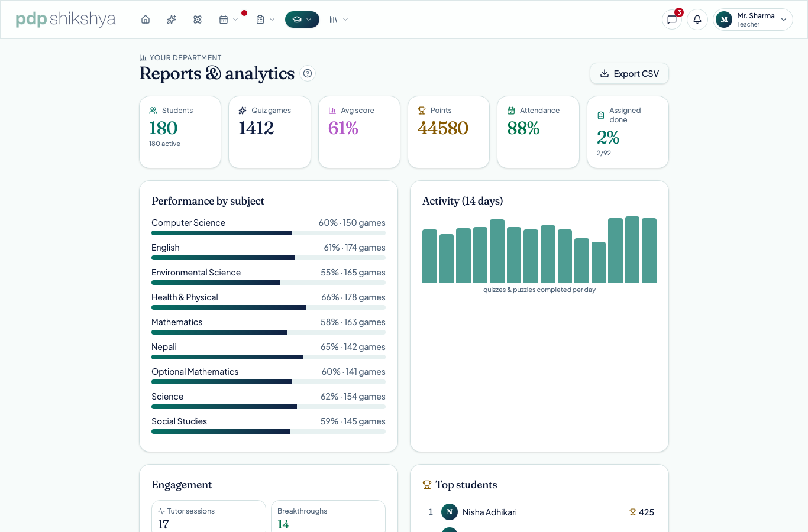Click the Attendance calendar-check icon
Image resolution: width=808 pixels, height=532 pixels.
[x=511, y=111]
